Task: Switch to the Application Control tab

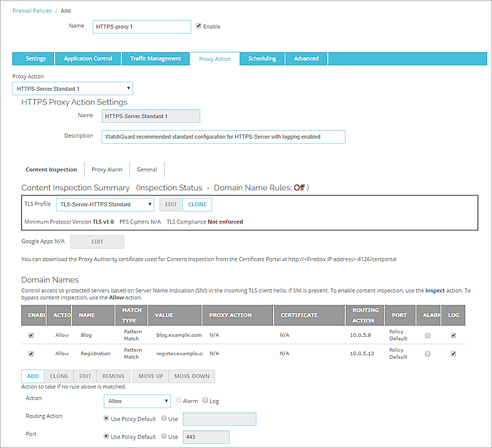Action: tap(88, 58)
